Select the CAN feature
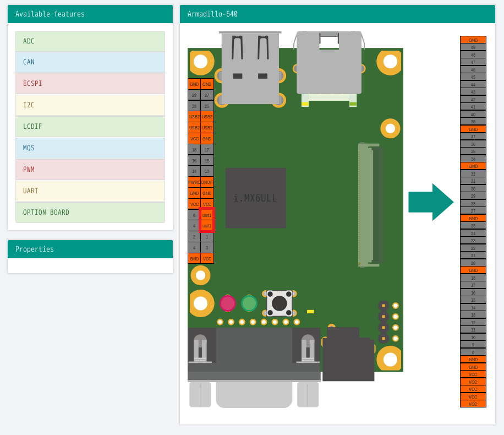 [x=90, y=62]
